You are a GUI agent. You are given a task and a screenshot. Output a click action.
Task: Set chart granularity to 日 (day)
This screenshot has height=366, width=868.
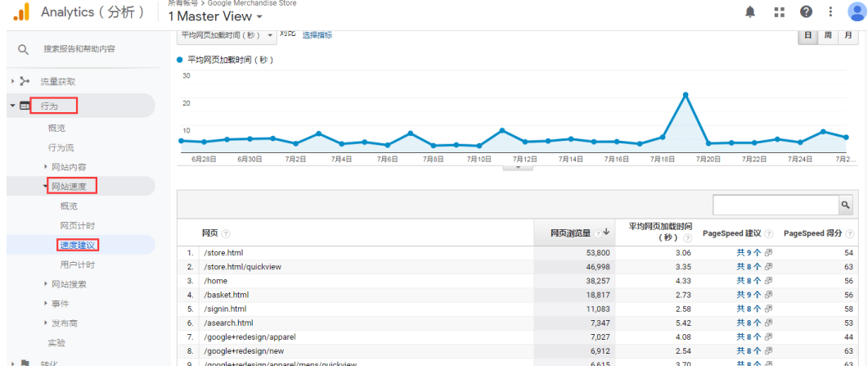pos(808,35)
